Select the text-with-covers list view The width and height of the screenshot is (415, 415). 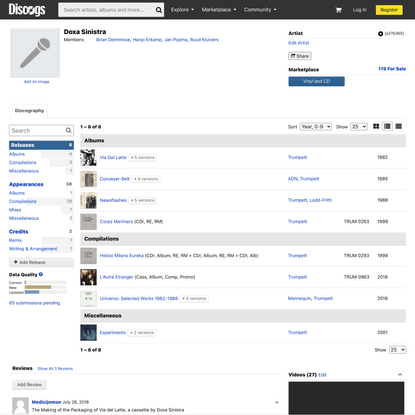pos(387,126)
